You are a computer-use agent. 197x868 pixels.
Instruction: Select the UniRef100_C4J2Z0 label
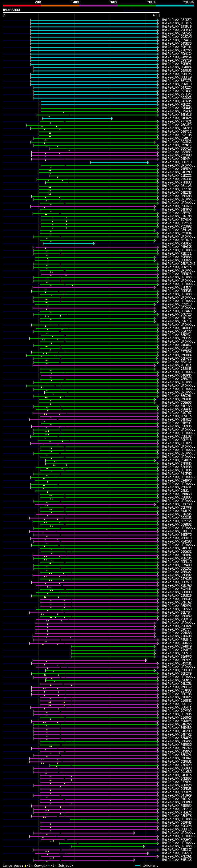(177, 88)
